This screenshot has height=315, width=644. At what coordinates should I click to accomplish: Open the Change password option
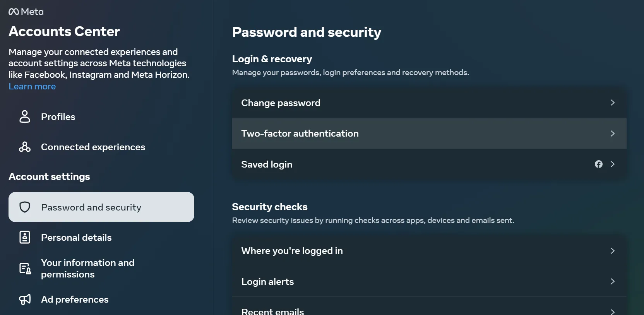click(281, 103)
